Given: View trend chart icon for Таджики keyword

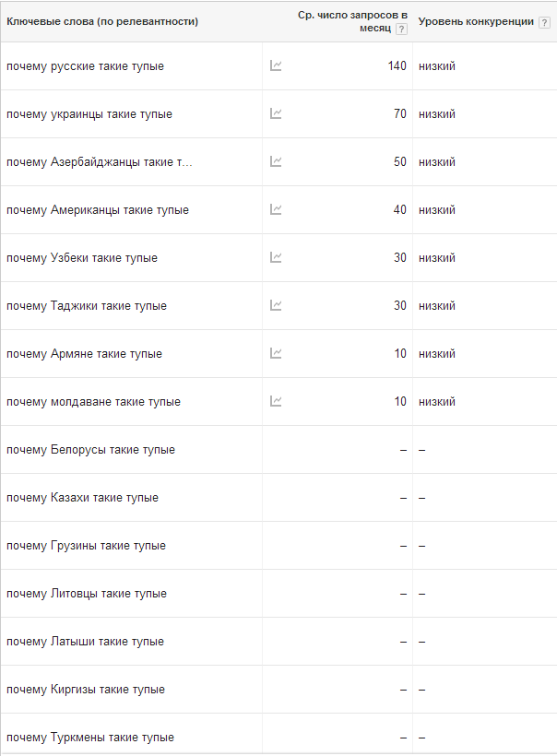Looking at the screenshot, I should click(x=276, y=306).
